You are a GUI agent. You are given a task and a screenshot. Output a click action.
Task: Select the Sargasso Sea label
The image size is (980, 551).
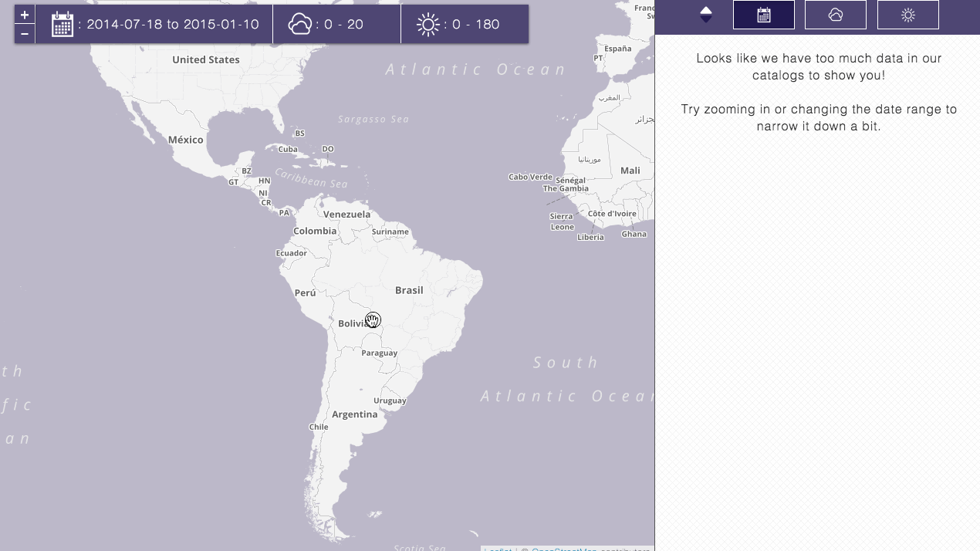pos(373,119)
